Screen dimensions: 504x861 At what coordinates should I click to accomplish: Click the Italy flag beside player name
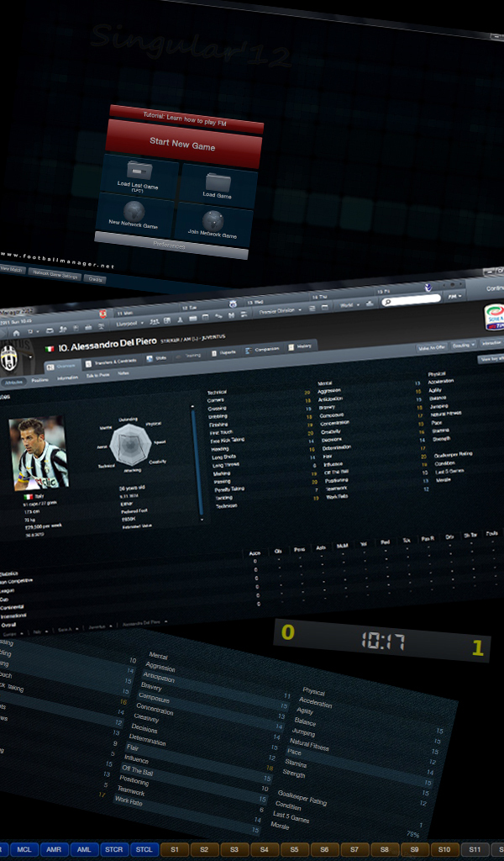[50, 349]
